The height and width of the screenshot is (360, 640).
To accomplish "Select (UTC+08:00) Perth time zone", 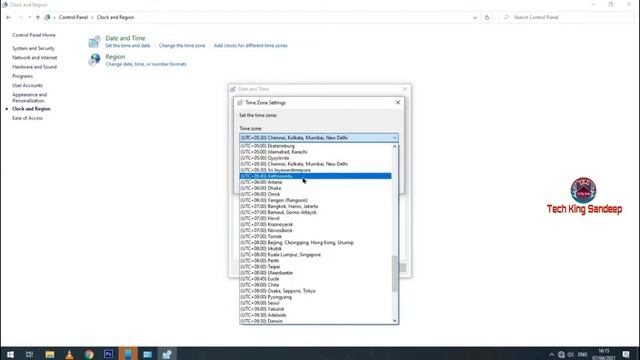I will (x=316, y=261).
